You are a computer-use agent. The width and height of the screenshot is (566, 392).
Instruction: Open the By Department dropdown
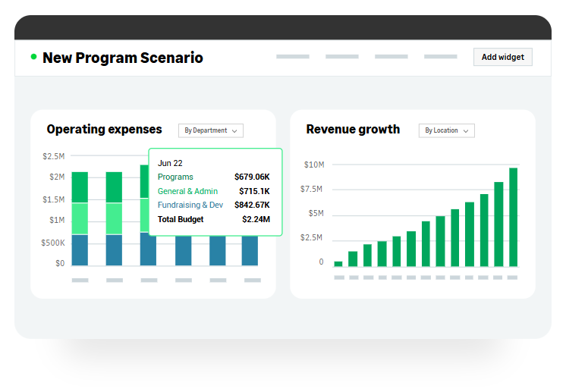click(x=211, y=130)
